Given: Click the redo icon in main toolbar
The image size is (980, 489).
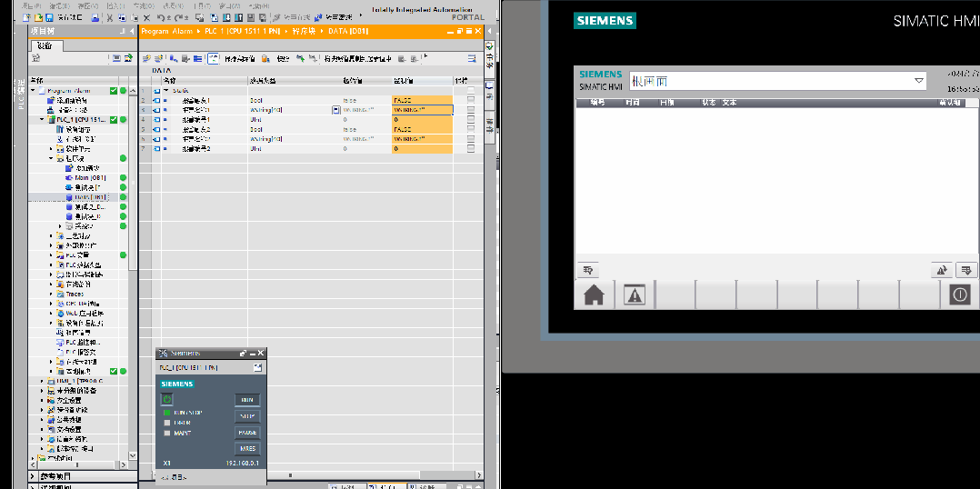Looking at the screenshot, I should click(x=179, y=17).
